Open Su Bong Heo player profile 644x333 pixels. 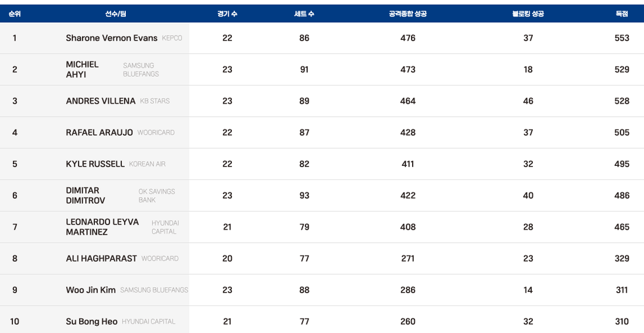pyautogui.click(x=91, y=322)
